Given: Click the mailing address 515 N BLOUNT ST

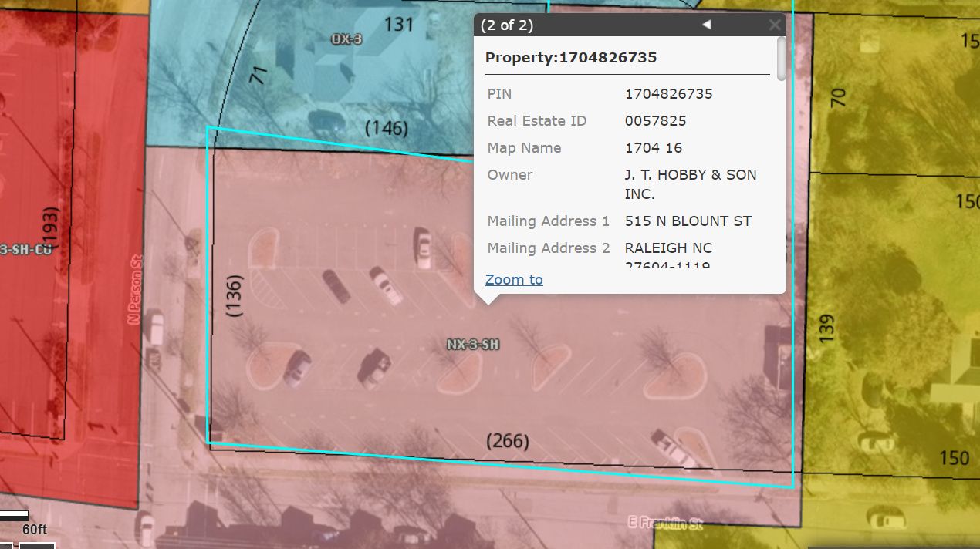Looking at the screenshot, I should point(688,221).
